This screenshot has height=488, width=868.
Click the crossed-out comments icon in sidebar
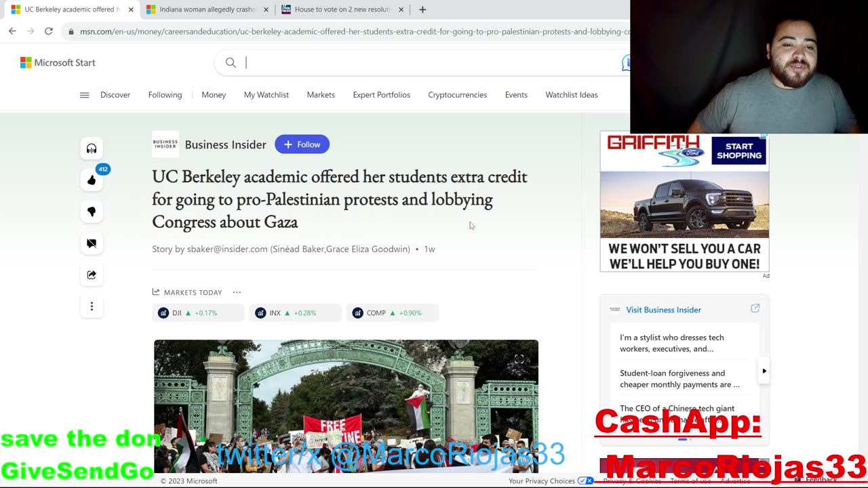click(x=92, y=243)
